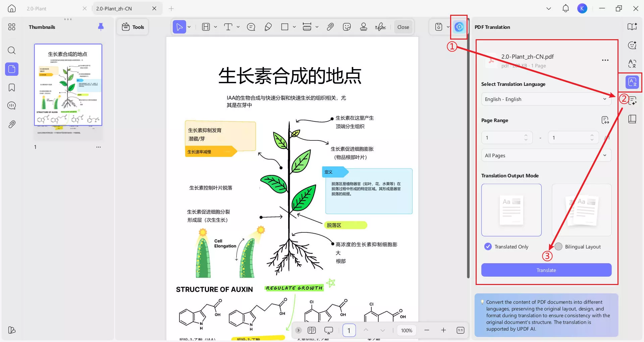Click the Translate button

(x=546, y=270)
